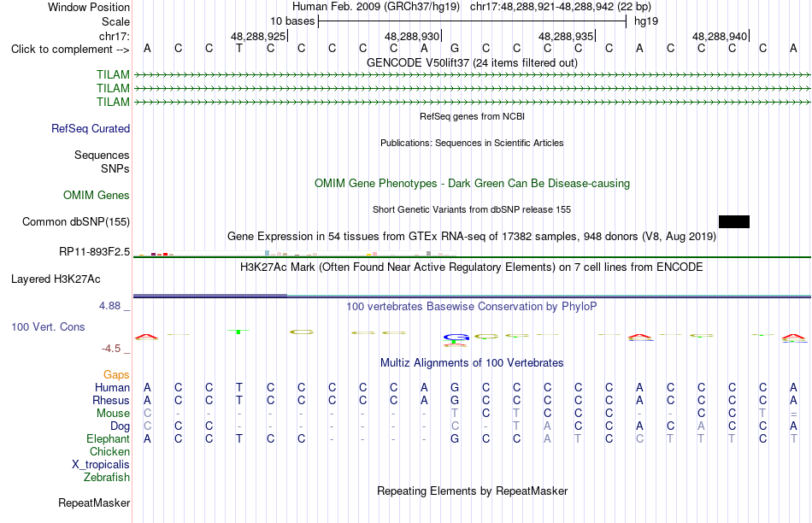This screenshot has width=812, height=523.
Task: Select the RefSeq Curated track label
Action: (91, 128)
